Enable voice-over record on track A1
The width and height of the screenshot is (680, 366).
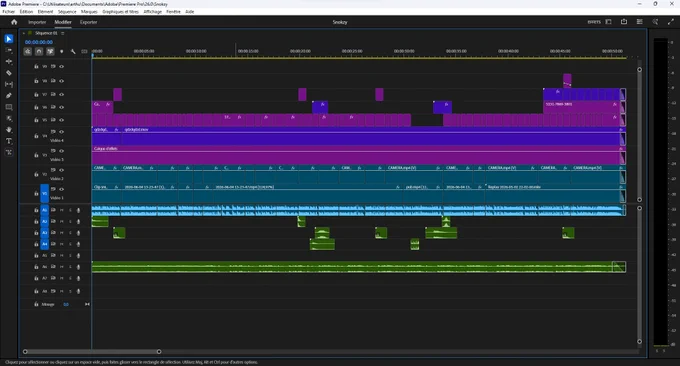78,210
